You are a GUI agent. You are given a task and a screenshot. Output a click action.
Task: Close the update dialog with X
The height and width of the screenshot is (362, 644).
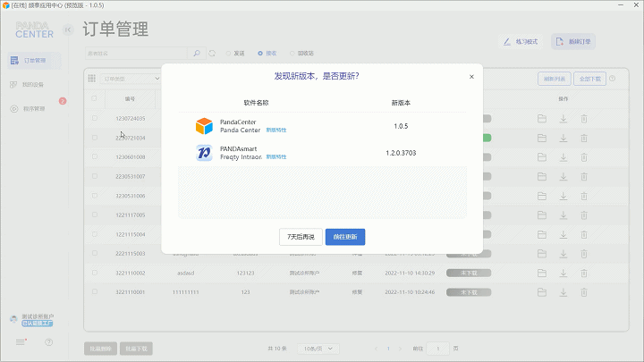pyautogui.click(x=471, y=77)
